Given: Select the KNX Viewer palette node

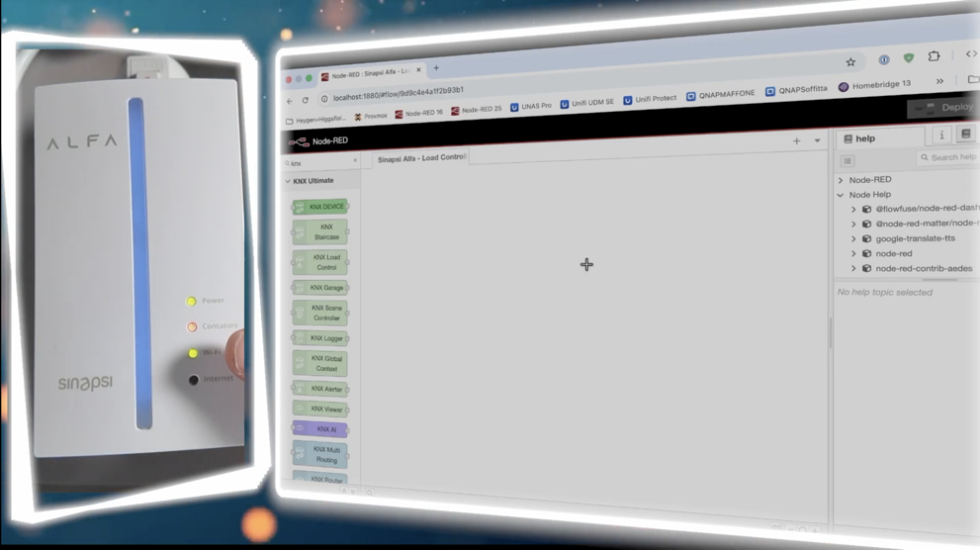Looking at the screenshot, I should tap(320, 409).
